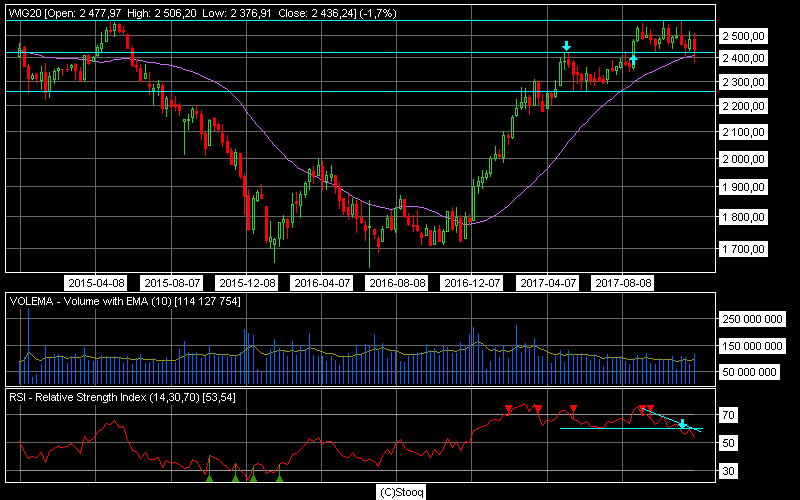Select the 2 500,00 price axis label
This screenshot has width=800, height=500.
743,36
